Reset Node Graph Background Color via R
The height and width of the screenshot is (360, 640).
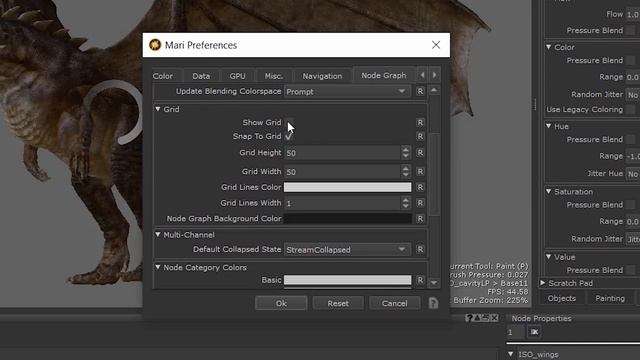(420, 219)
